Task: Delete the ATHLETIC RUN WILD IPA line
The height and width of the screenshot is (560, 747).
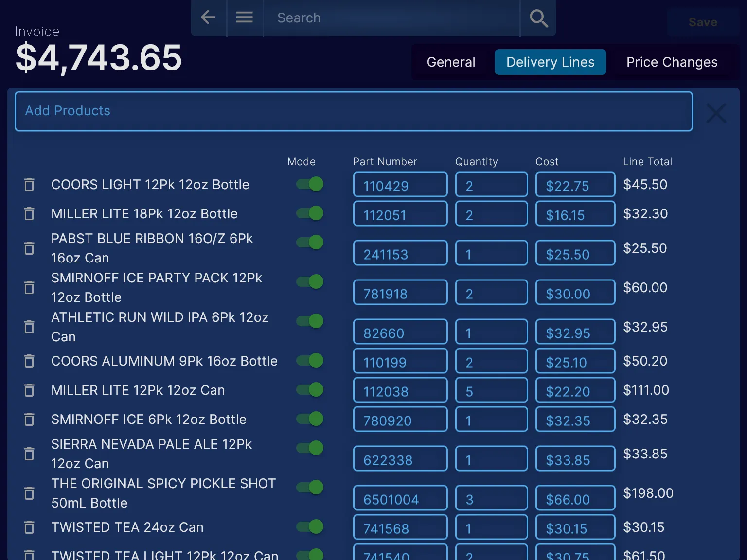Action: [x=29, y=327]
